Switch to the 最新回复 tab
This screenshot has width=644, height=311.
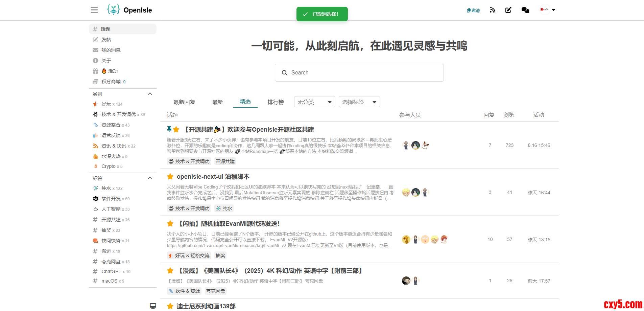[184, 102]
